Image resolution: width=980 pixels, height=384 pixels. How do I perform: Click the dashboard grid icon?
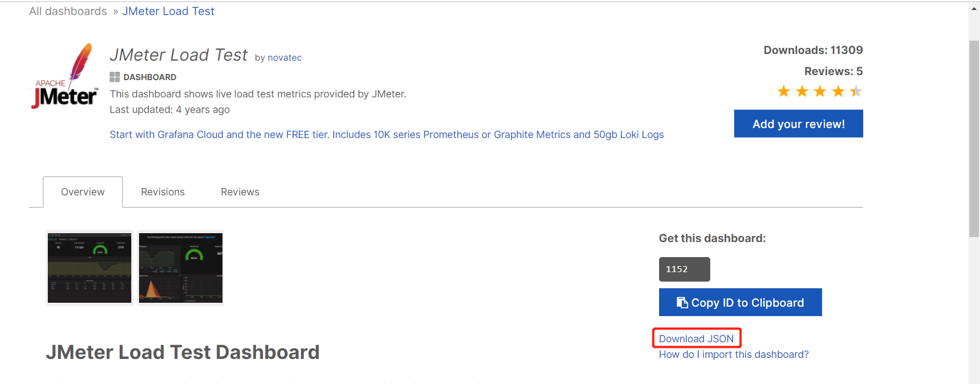pyautogui.click(x=115, y=77)
